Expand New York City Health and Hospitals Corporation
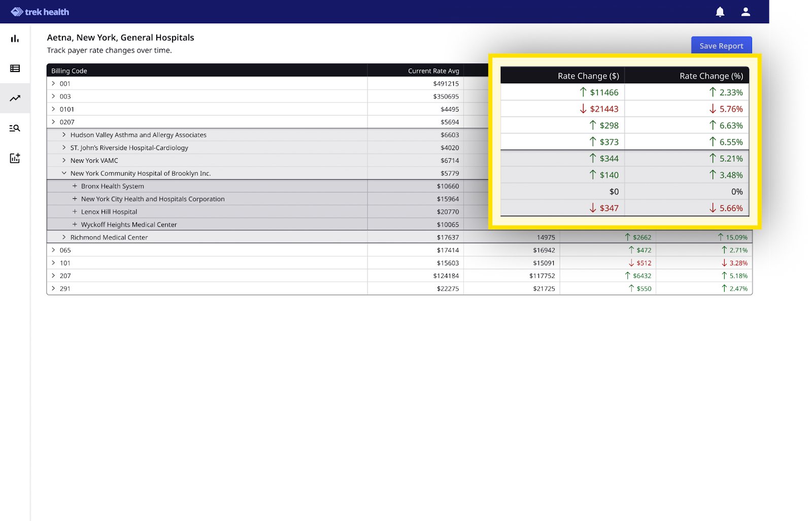The width and height of the screenshot is (812, 521). 75,198
